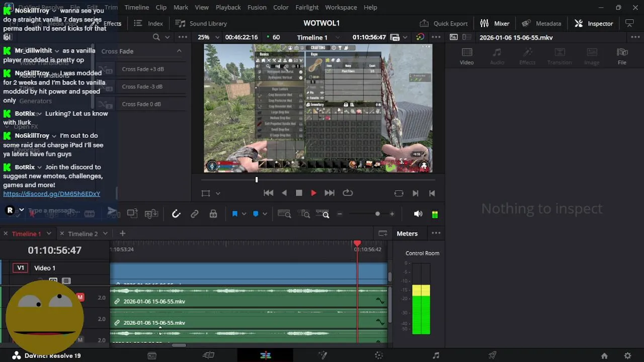Add a blue flag to clip
This screenshot has height=362, width=644.
[x=234, y=214]
